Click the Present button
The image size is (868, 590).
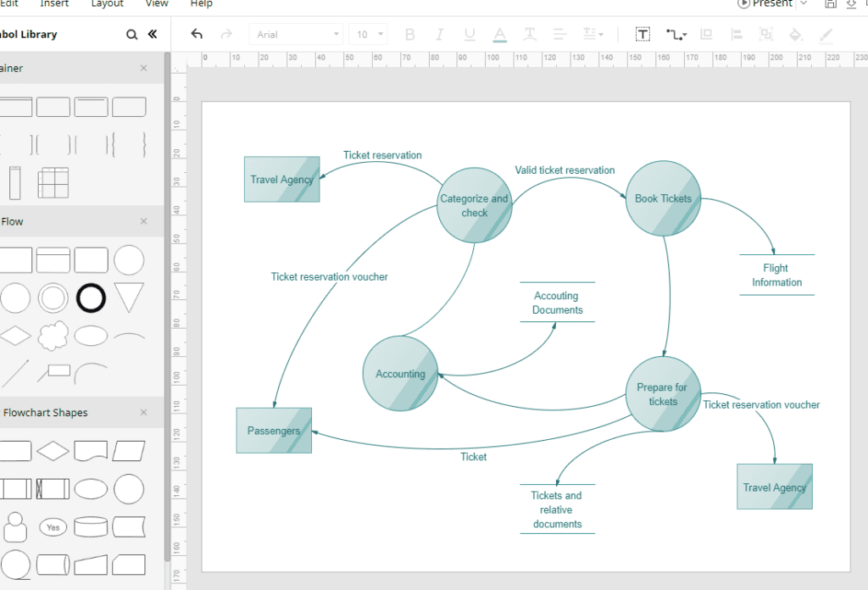(765, 3)
